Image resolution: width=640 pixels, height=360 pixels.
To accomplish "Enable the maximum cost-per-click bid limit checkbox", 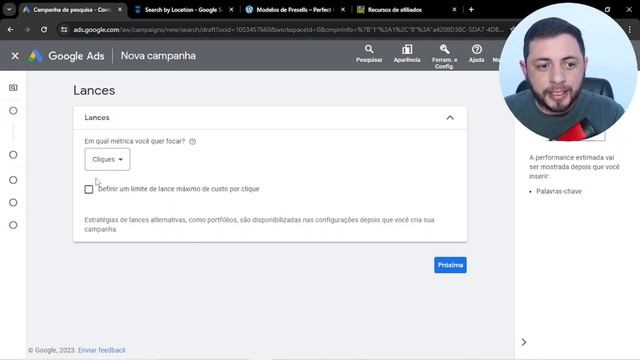I will [89, 189].
